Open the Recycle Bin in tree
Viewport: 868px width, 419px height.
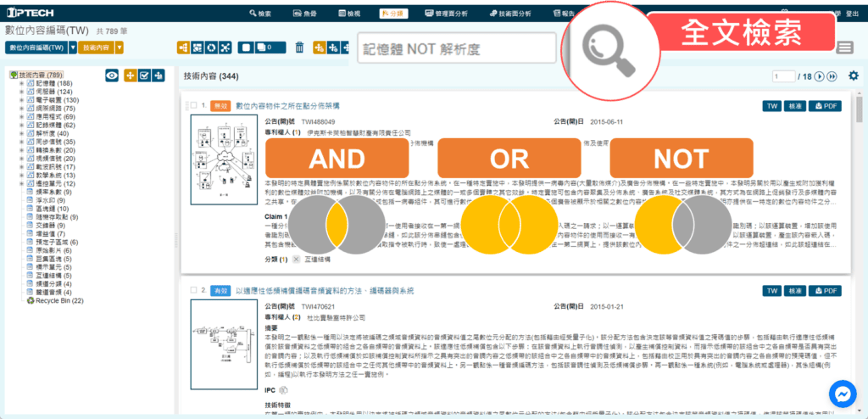tap(58, 300)
